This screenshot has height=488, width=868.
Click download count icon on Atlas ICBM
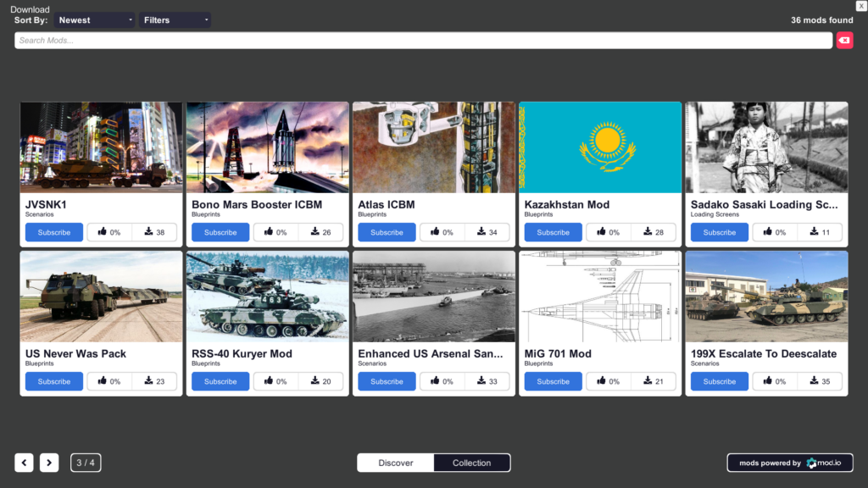[x=481, y=232]
